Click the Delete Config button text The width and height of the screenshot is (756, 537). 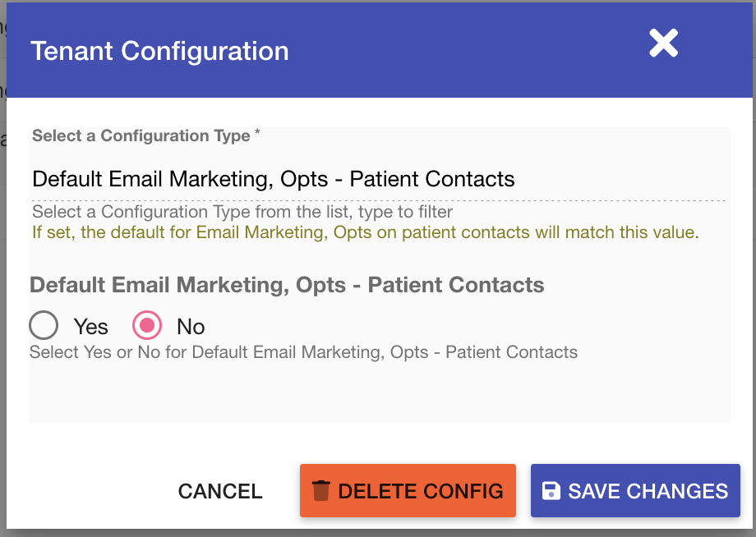(421, 491)
